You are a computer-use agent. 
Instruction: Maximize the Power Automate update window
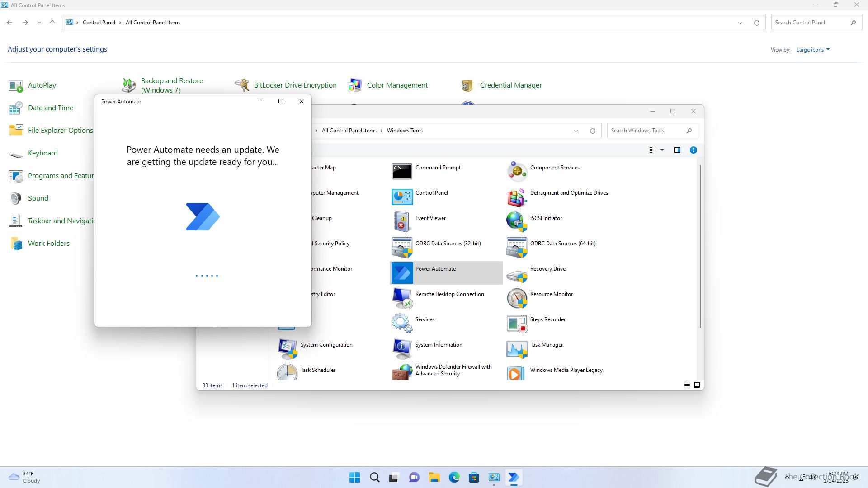(x=281, y=101)
